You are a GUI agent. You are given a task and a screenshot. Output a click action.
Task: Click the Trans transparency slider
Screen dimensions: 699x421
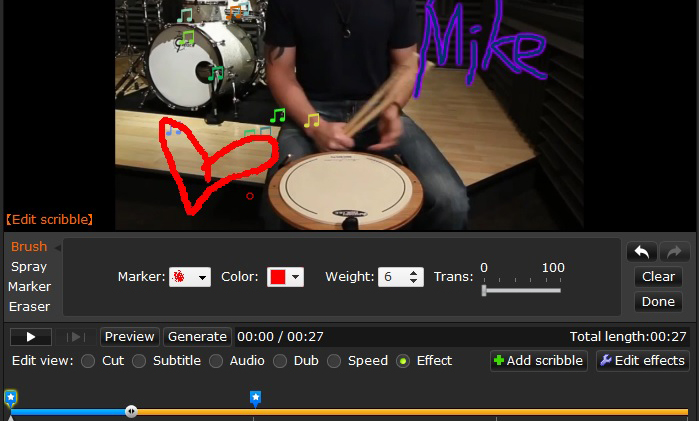pos(521,290)
